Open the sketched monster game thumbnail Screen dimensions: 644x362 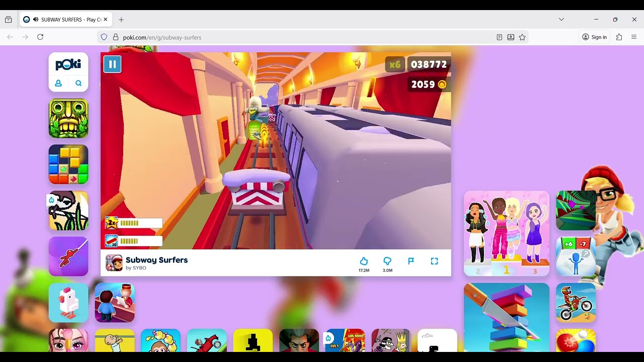(68, 211)
